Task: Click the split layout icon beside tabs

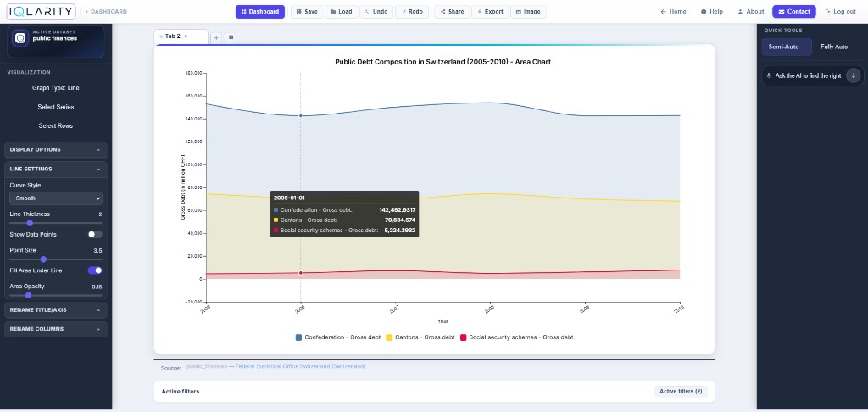Action: click(x=231, y=37)
